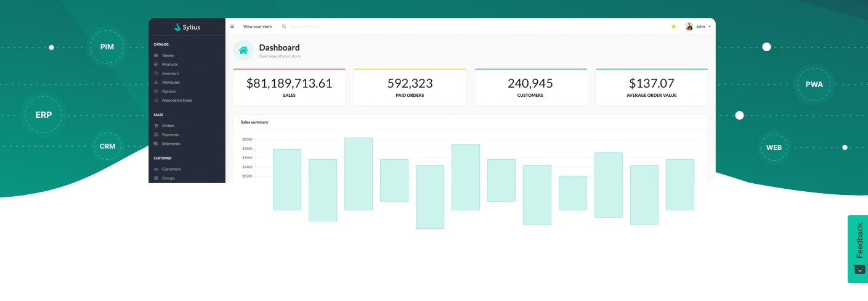Click the search magnifier icon
This screenshot has height=301, width=868.
pyautogui.click(x=284, y=27)
